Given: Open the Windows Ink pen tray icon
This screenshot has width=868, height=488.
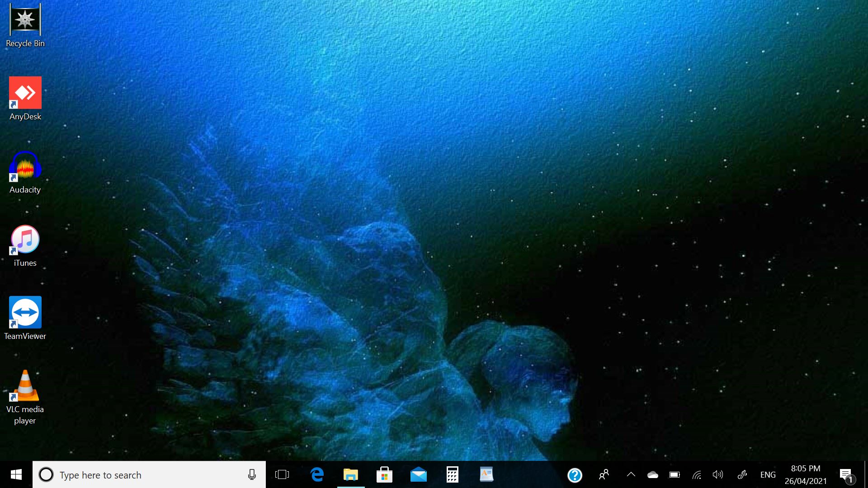Looking at the screenshot, I should pos(742,475).
